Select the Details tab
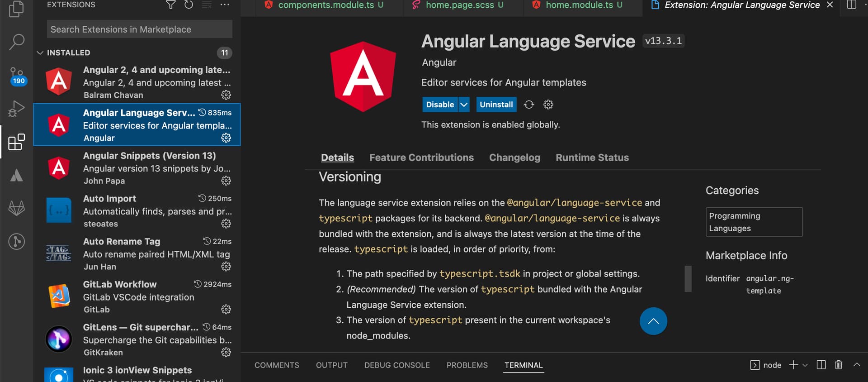Screen dimensions: 868x382 [337, 158]
